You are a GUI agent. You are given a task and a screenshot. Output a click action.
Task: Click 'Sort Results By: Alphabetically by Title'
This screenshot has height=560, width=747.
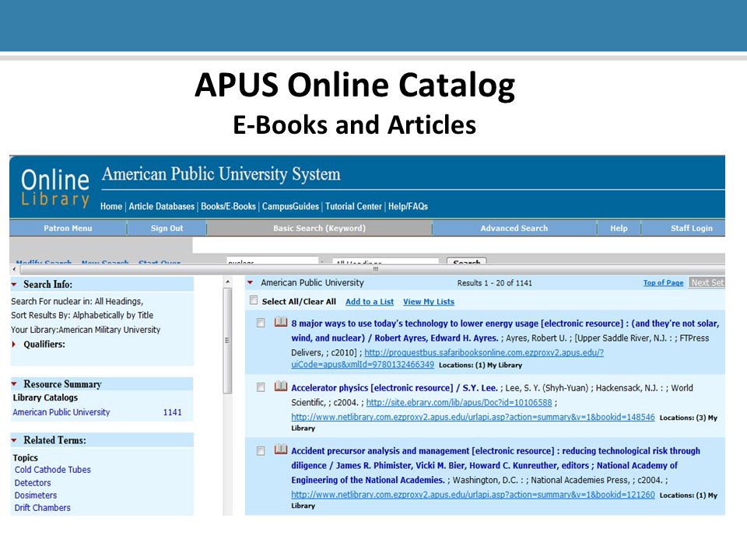(x=82, y=315)
